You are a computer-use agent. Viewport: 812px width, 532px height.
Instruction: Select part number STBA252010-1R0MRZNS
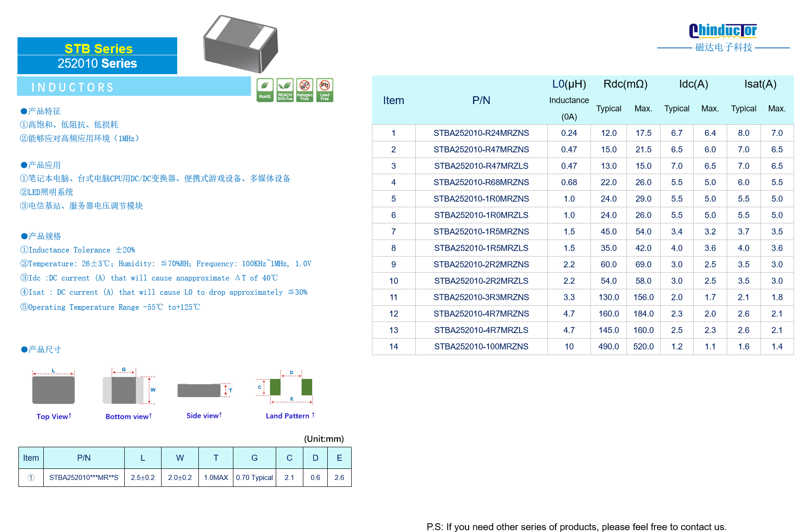tap(481, 199)
